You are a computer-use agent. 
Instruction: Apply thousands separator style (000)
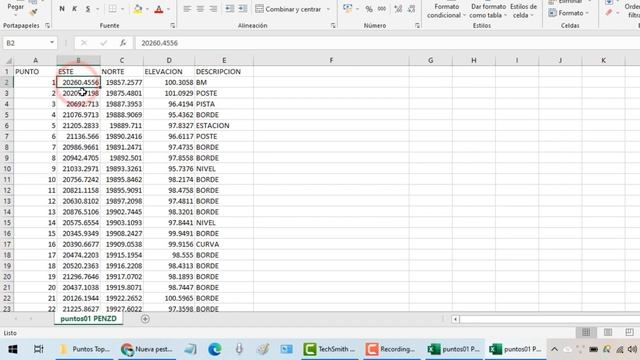point(382,9)
